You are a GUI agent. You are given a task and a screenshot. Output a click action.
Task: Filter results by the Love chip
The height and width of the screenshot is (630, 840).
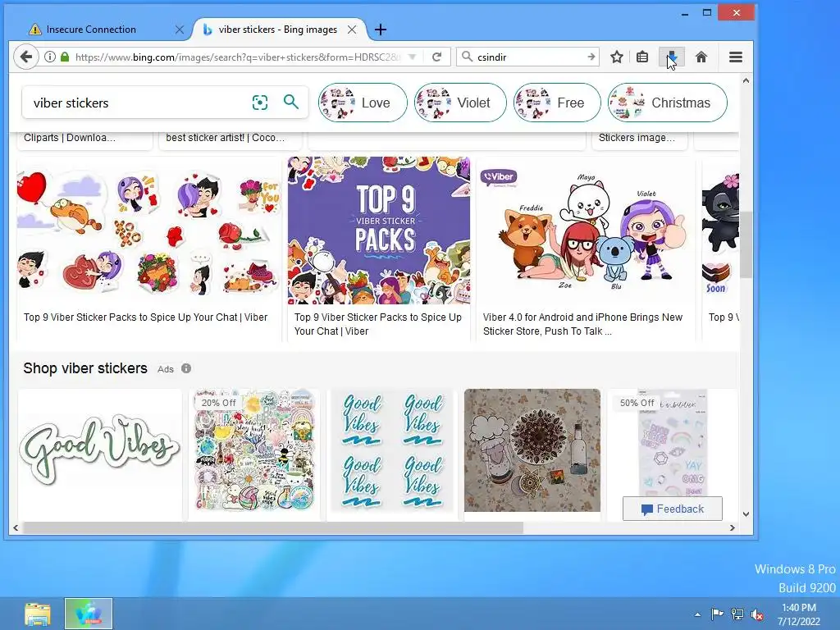tap(363, 103)
